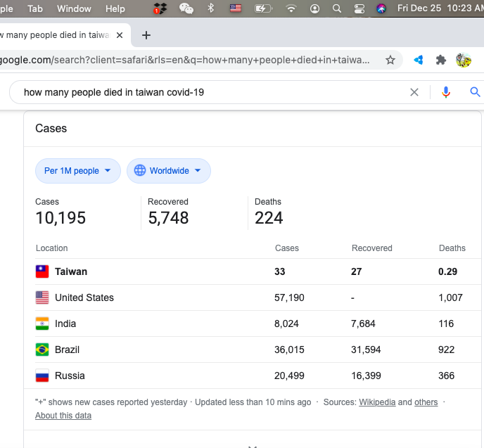The width and height of the screenshot is (484, 448).
Task: Launch Siri from the menu bar
Action: (x=381, y=9)
